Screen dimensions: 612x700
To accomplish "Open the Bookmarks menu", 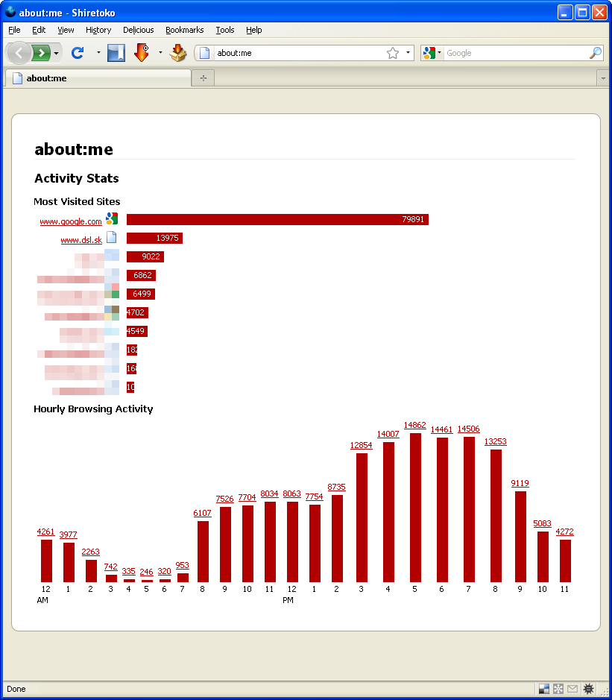I will (x=184, y=30).
